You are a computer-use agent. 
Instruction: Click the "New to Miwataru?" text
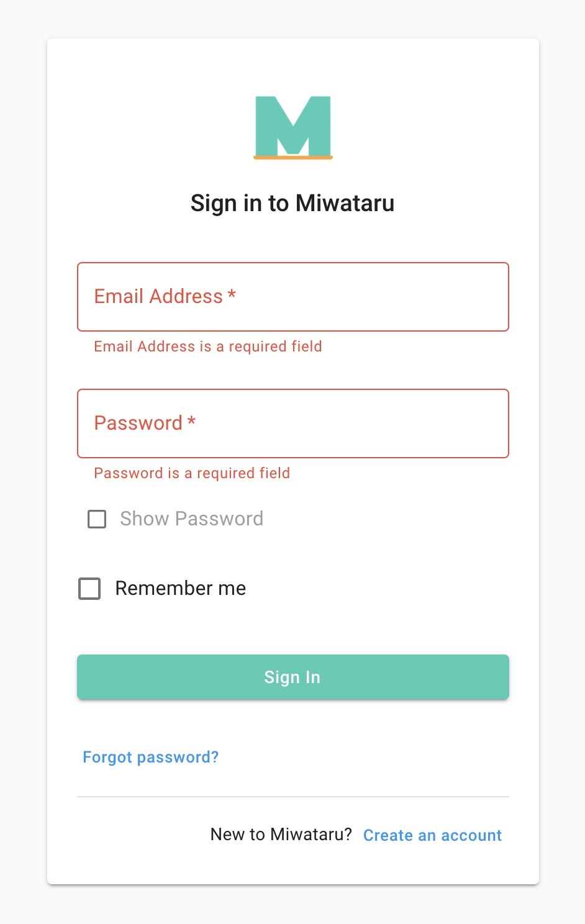(x=281, y=835)
